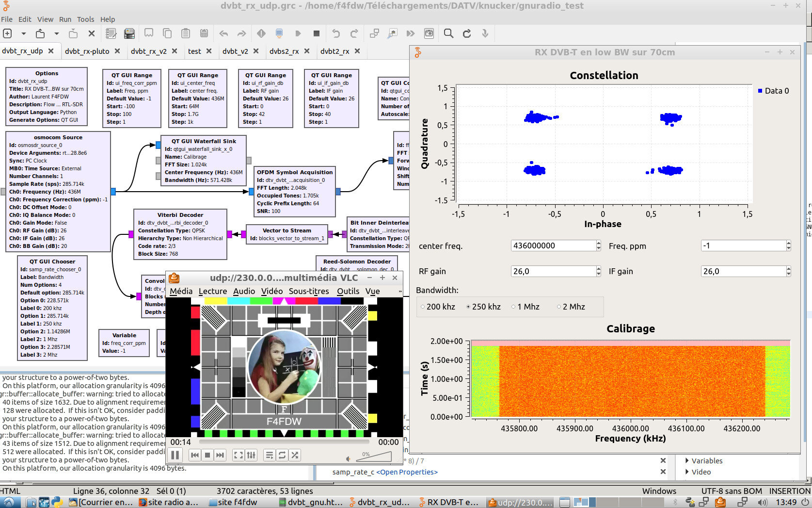Skip to next media in VLC

(x=220, y=455)
